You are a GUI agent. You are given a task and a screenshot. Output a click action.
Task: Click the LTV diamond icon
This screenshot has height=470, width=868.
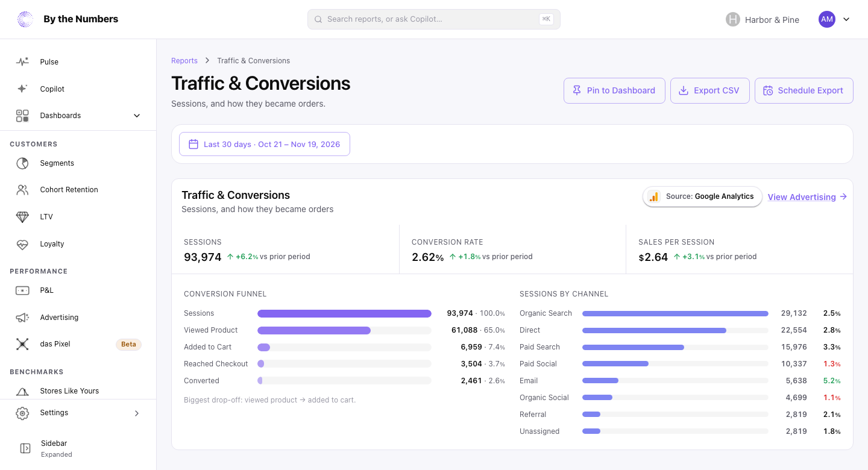(x=22, y=217)
